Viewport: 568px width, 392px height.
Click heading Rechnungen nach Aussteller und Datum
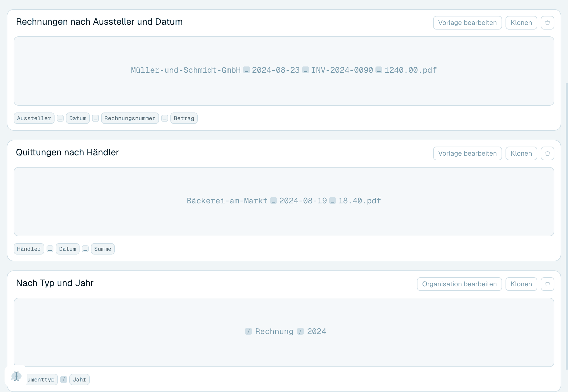(x=99, y=22)
